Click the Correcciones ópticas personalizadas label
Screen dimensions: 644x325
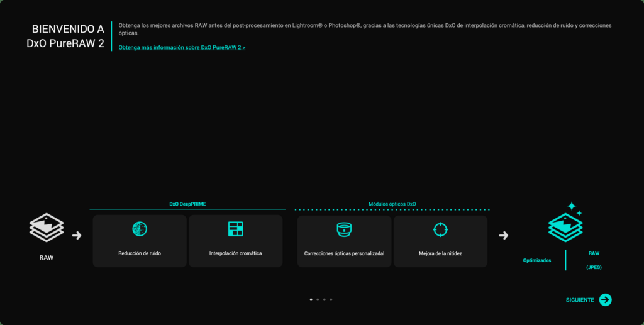click(x=344, y=253)
